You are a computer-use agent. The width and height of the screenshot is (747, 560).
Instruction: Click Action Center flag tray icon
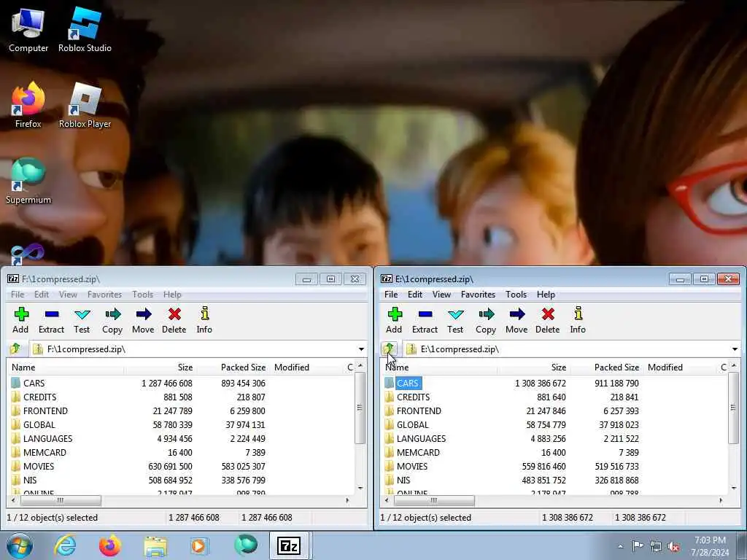click(x=638, y=546)
